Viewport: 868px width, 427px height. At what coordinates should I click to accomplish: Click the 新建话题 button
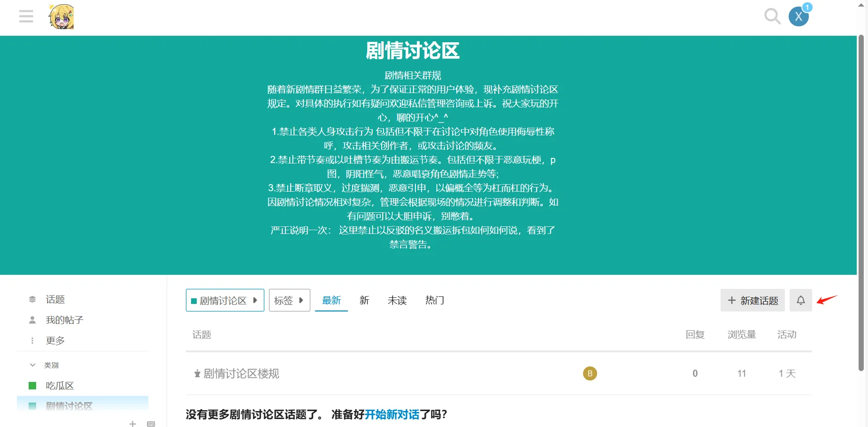pos(753,300)
